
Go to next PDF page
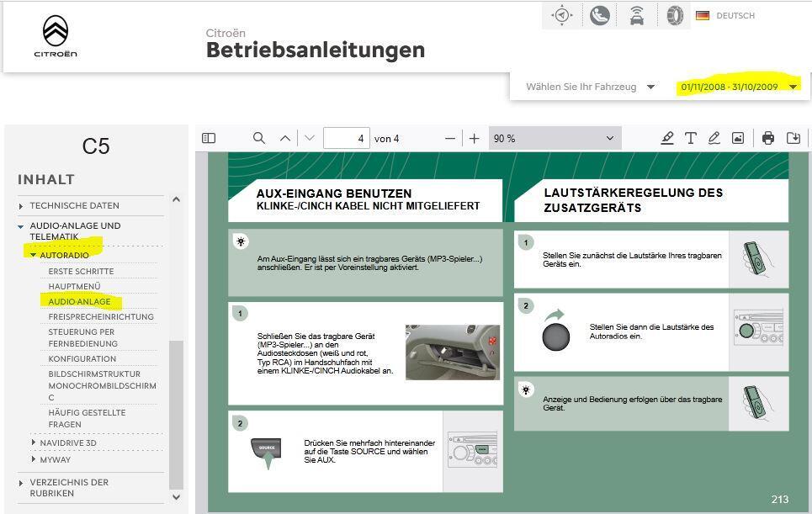click(310, 138)
